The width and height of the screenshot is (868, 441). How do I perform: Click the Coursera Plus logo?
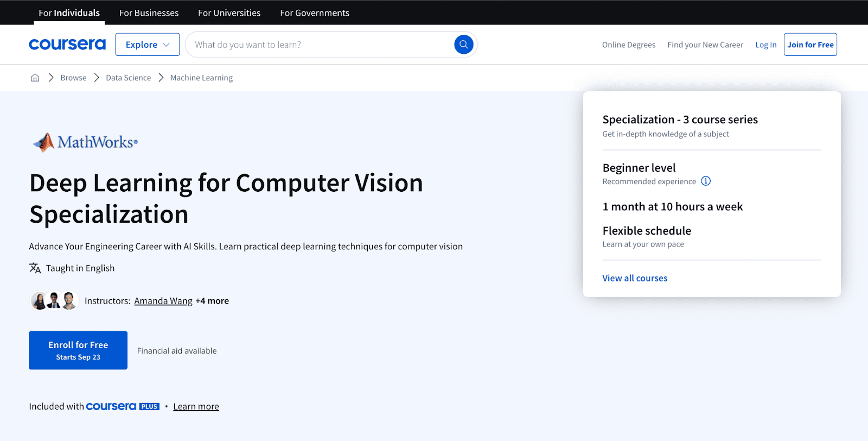point(123,406)
